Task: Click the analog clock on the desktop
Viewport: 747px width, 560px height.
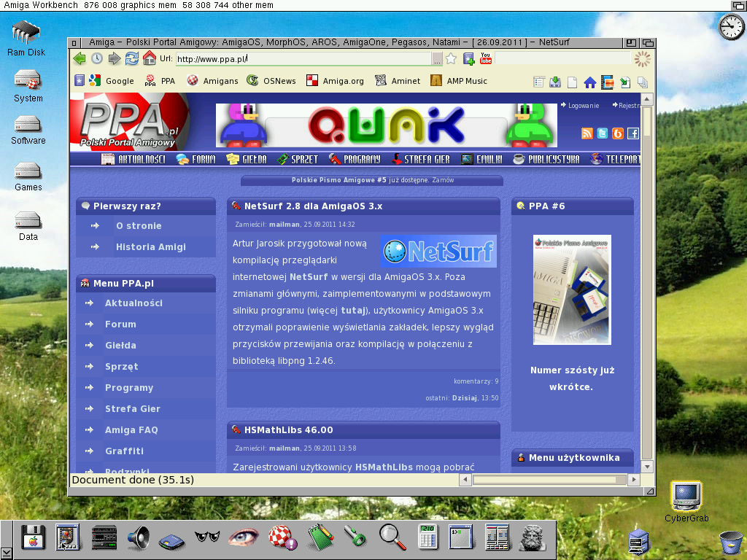Action: [731, 27]
